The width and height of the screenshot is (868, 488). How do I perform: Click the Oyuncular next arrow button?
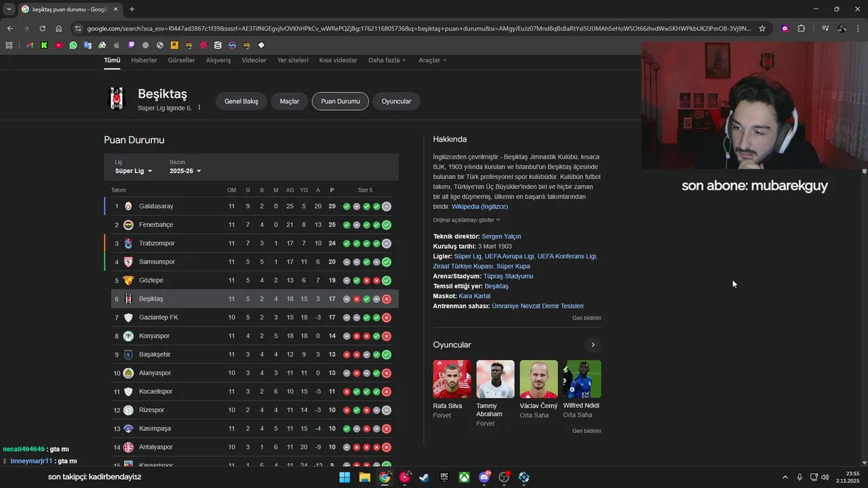pyautogui.click(x=593, y=345)
